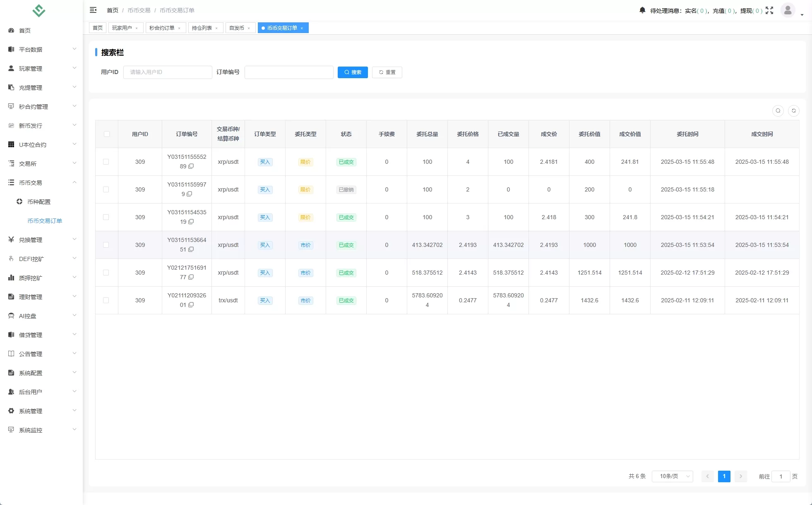812x505 pixels.
Task: Click the 重置 reset button
Action: [x=387, y=72]
